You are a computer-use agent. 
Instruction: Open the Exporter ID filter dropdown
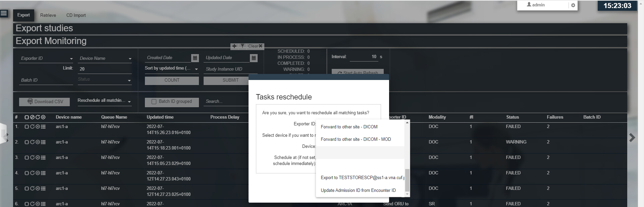[46, 58]
